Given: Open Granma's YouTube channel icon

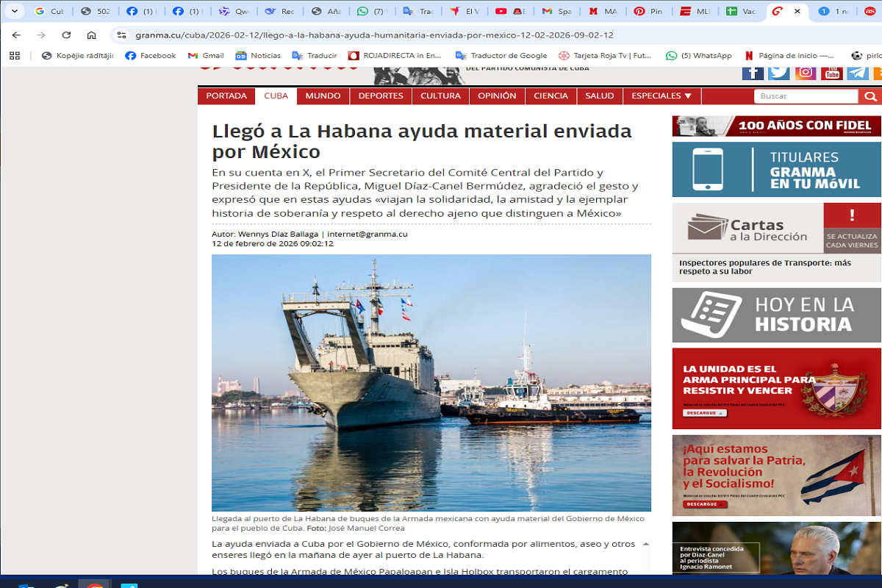Looking at the screenshot, I should (x=833, y=73).
